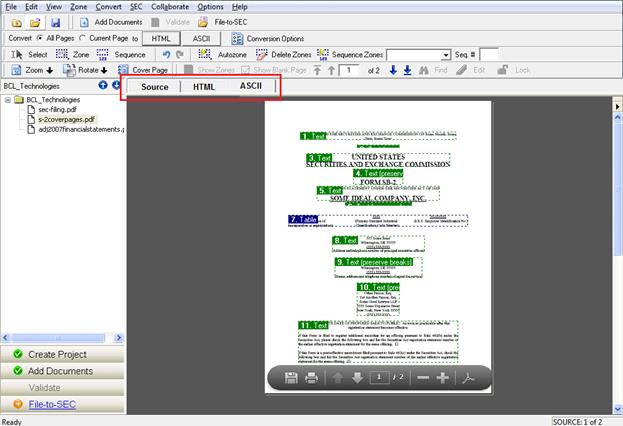Select the Current Page radio button
This screenshot has height=426, width=623.
[x=82, y=38]
